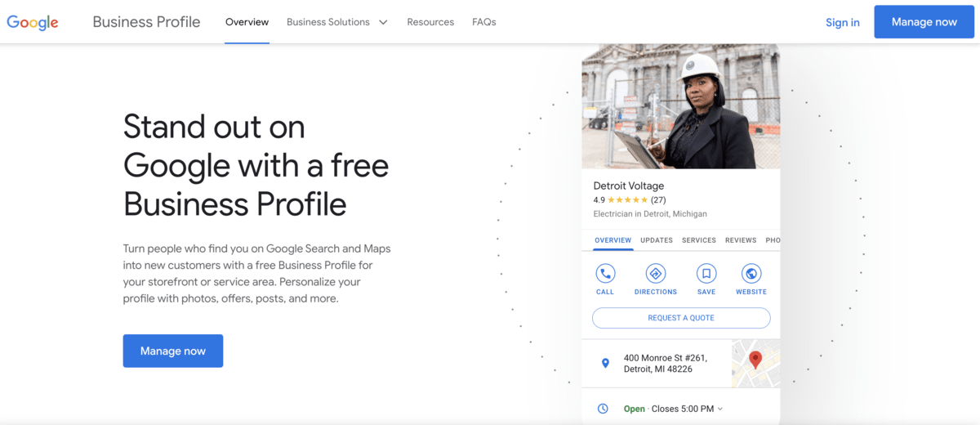Click the Detroit Voltage cover photo
The image size is (980, 425).
pyautogui.click(x=680, y=106)
